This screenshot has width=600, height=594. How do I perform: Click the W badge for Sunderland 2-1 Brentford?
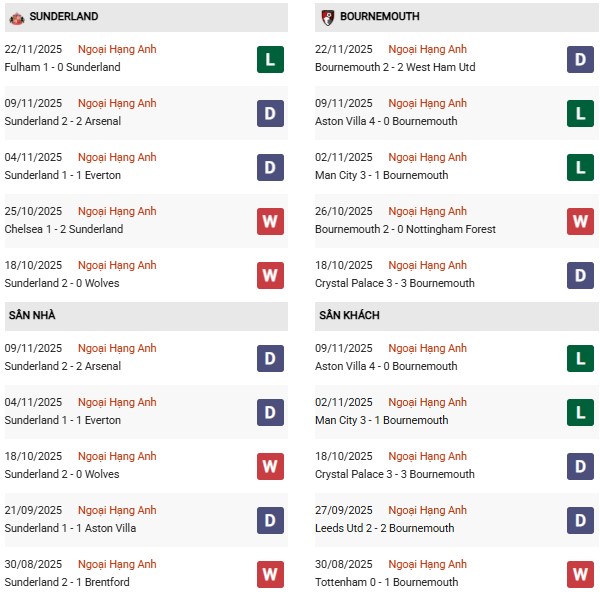point(270,574)
